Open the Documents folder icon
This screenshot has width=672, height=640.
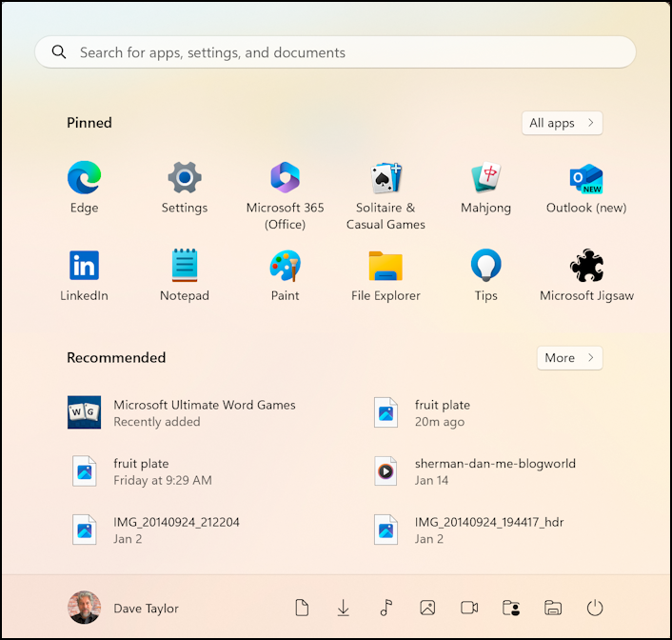[302, 608]
